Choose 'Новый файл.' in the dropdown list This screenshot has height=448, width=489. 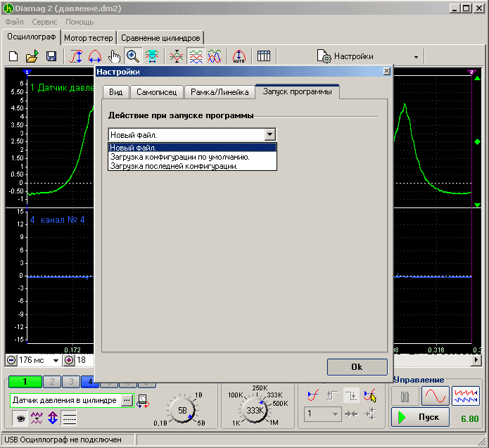click(192, 148)
